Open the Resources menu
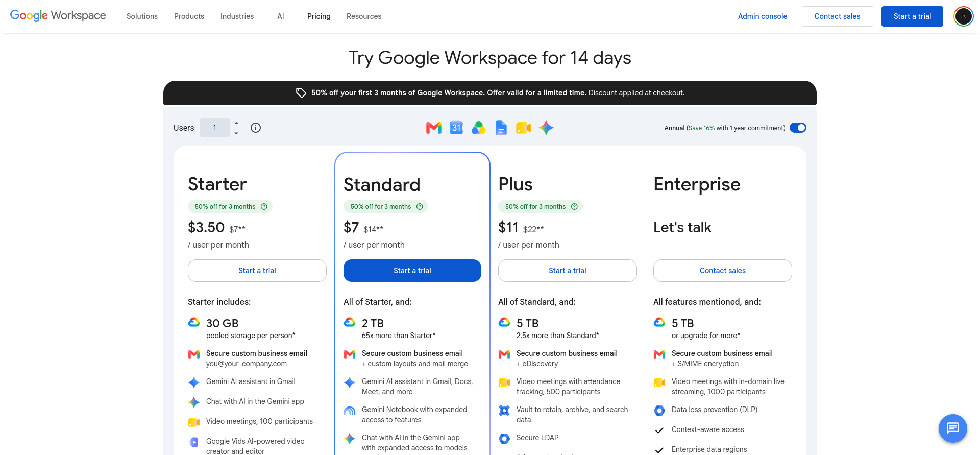Screen dimensions: 980x455 pos(364,16)
